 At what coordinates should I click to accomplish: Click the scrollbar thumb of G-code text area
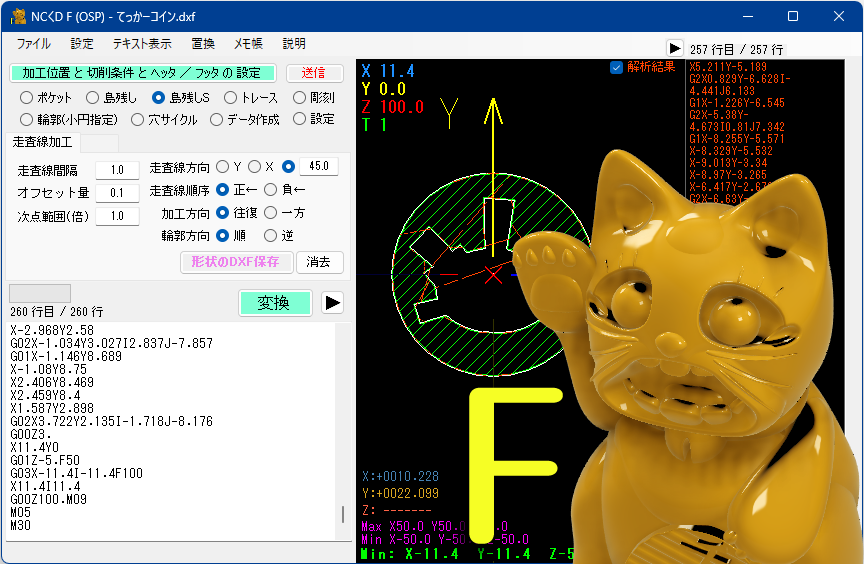click(343, 514)
